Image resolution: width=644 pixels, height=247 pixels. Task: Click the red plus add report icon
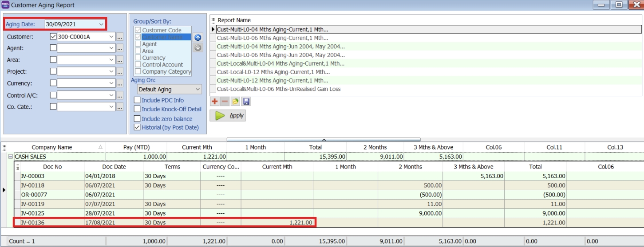pos(215,102)
